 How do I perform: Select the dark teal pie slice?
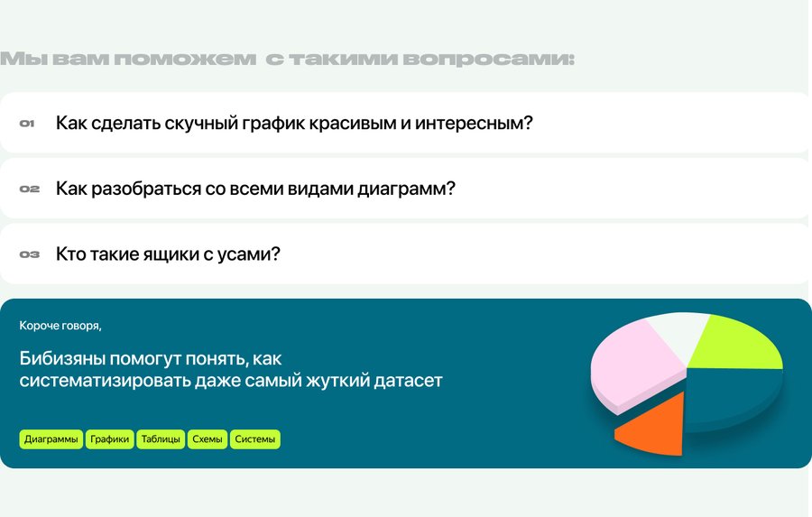(x=731, y=392)
